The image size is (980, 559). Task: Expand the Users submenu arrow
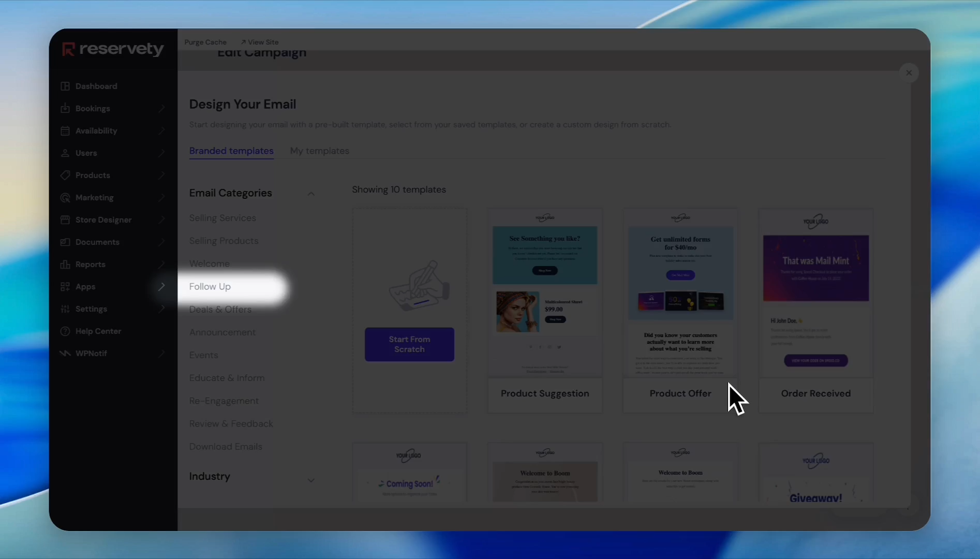[161, 153]
